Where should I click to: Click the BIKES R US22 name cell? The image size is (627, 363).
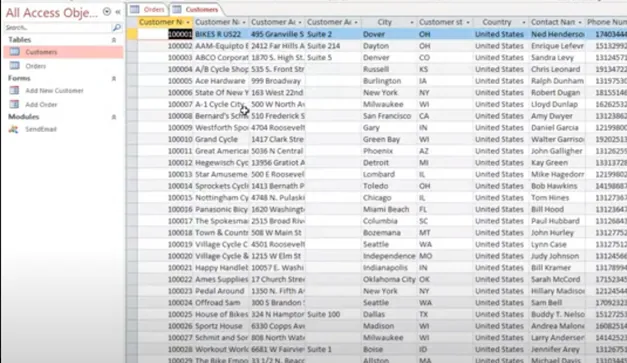(221, 34)
